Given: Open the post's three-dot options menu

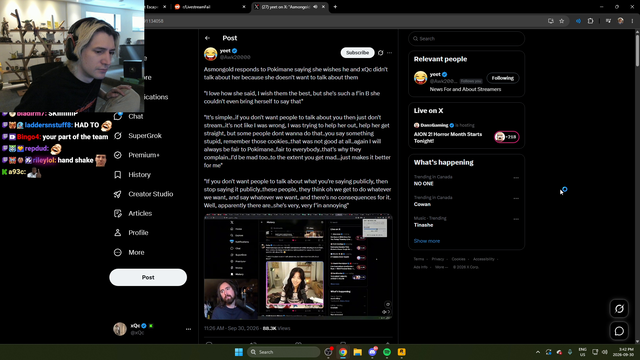Looking at the screenshot, I should click(x=390, y=53).
